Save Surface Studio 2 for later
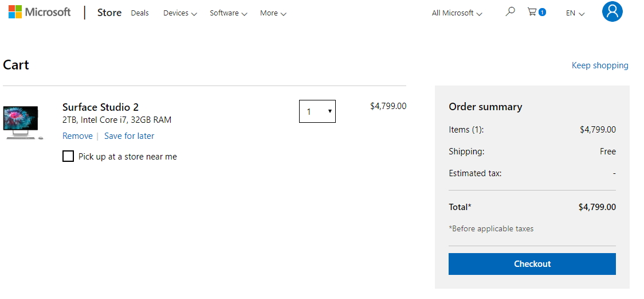 pos(129,135)
